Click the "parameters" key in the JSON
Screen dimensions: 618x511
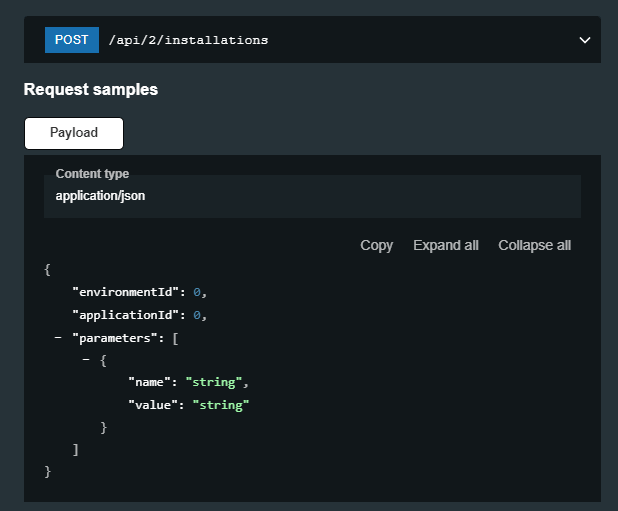tap(113, 338)
